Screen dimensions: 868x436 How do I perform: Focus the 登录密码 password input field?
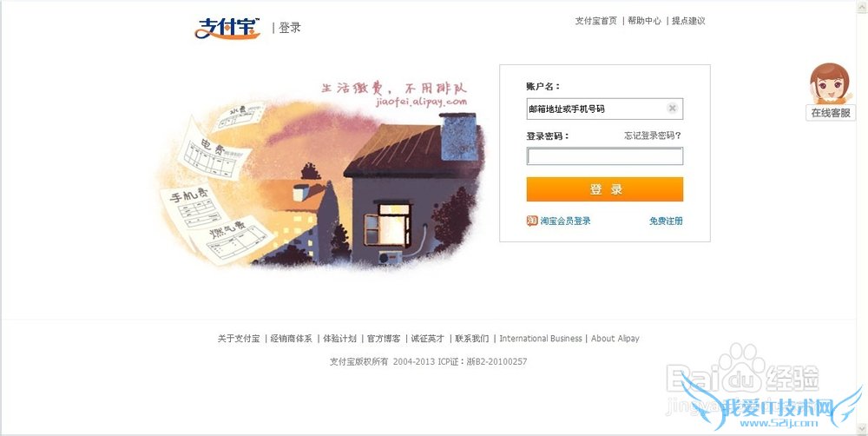604,156
